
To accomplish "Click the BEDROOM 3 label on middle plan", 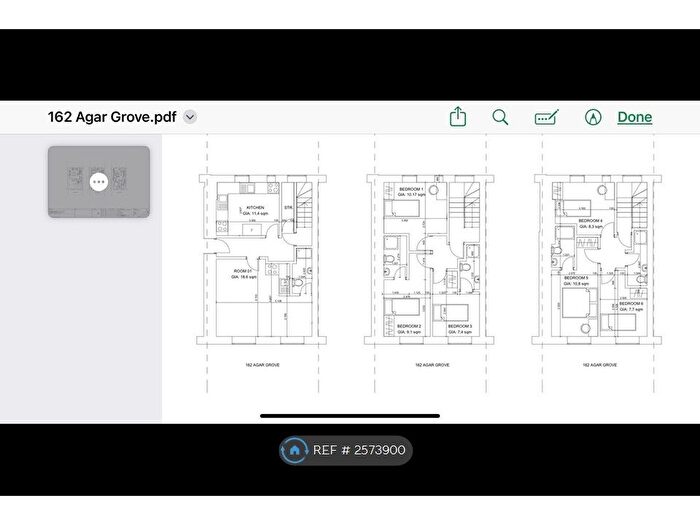I will (459, 327).
